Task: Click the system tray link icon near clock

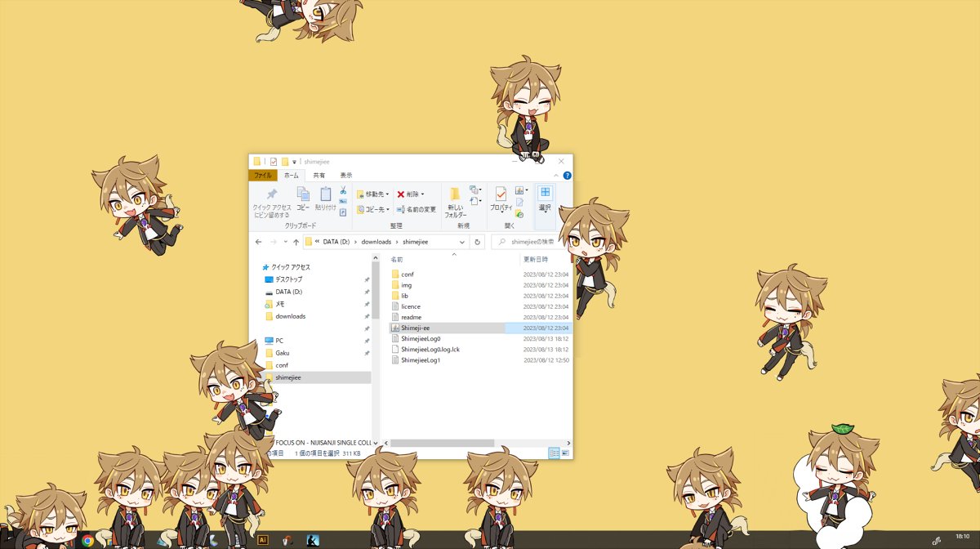Action: 938,540
